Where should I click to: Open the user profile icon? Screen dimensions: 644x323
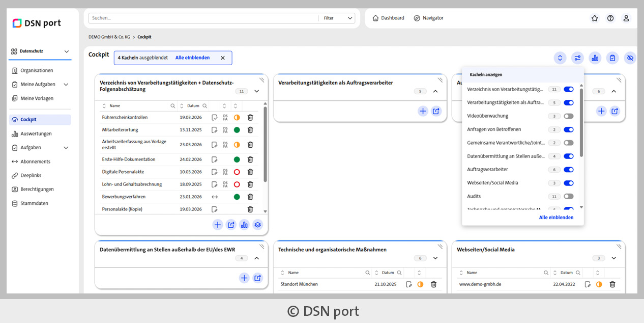tap(626, 18)
